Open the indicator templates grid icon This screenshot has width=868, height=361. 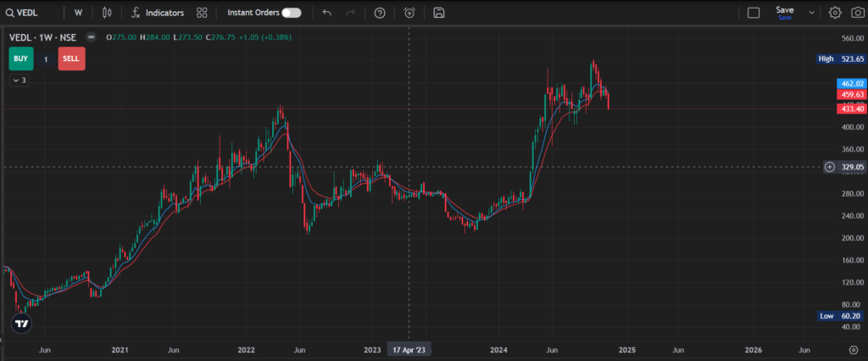pos(202,13)
